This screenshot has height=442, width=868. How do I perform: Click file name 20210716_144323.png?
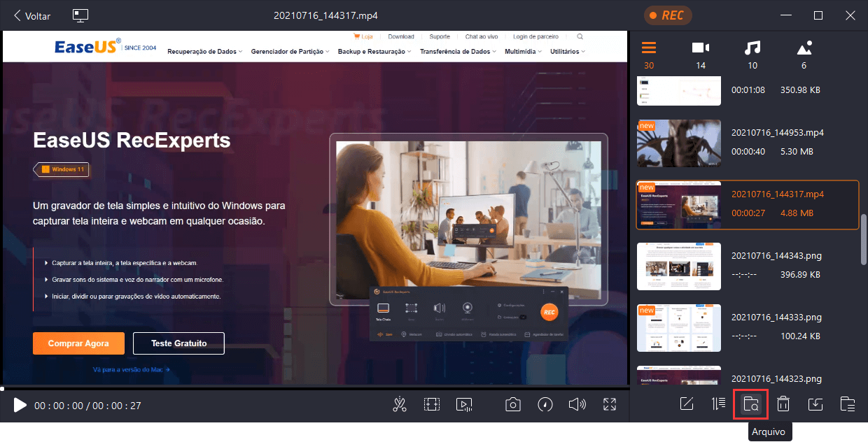point(777,378)
